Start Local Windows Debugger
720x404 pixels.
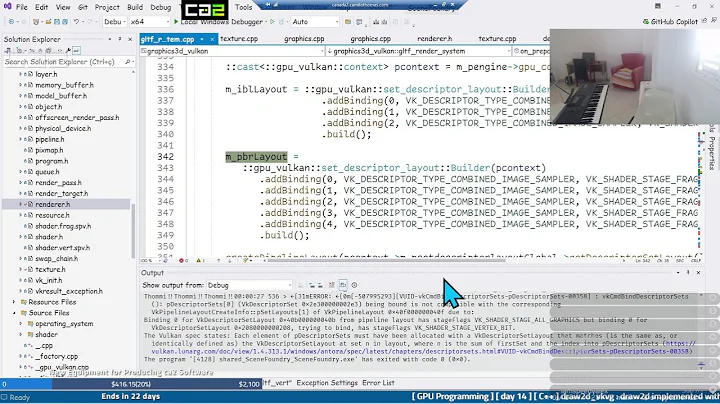point(219,22)
